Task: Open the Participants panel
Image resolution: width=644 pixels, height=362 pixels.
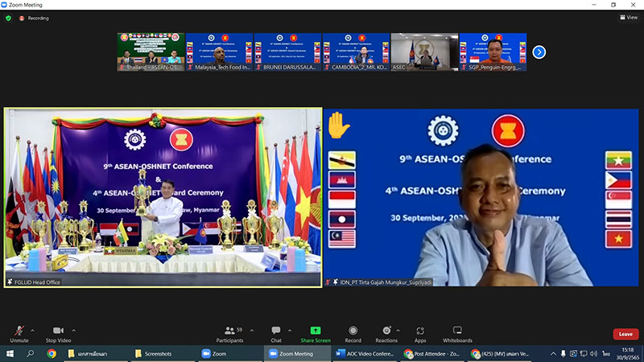Action: tap(229, 333)
